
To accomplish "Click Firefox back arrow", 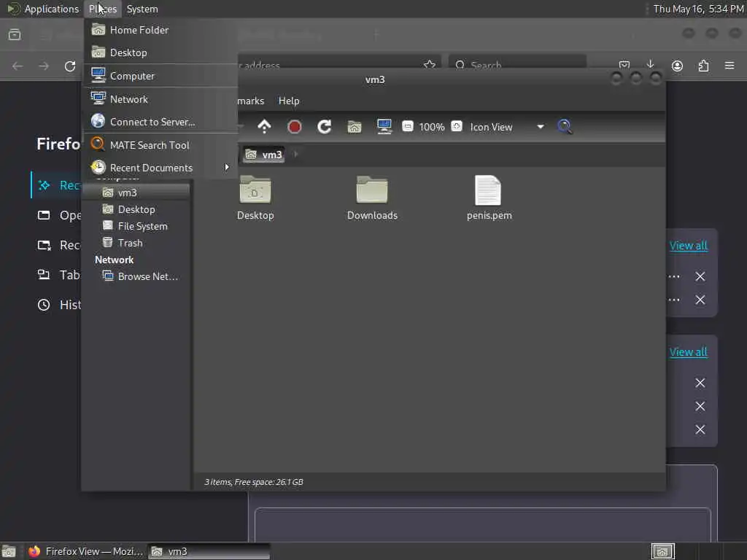I will [x=18, y=66].
